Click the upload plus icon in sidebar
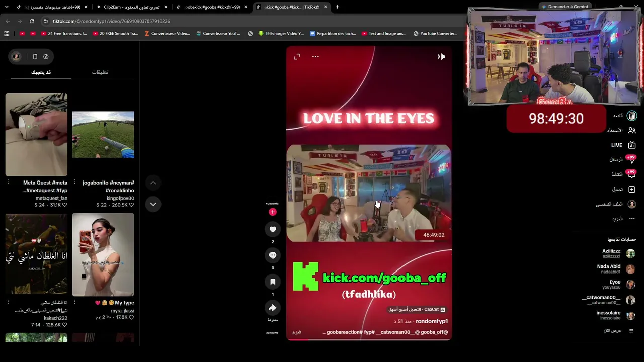The height and width of the screenshot is (362, 644). 632,190
